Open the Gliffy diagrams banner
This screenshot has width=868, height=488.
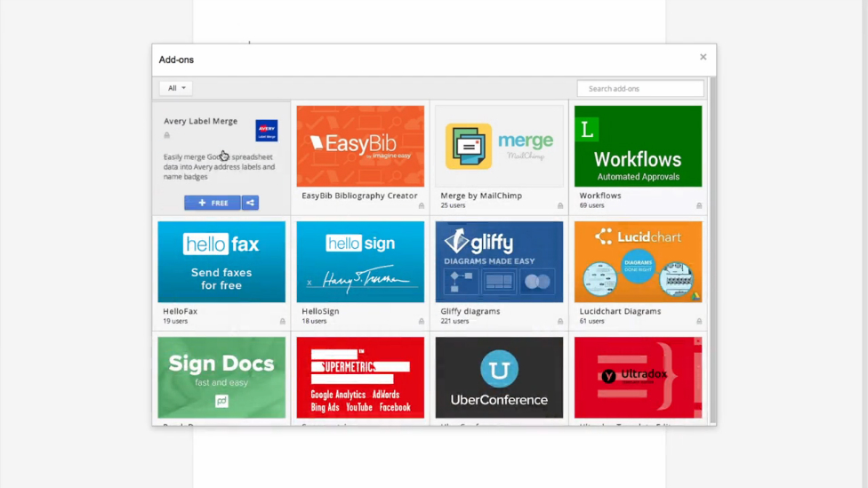[x=499, y=261]
